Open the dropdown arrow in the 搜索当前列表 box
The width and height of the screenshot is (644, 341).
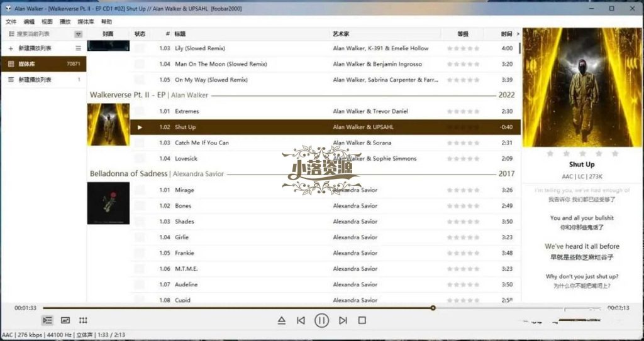[78, 34]
